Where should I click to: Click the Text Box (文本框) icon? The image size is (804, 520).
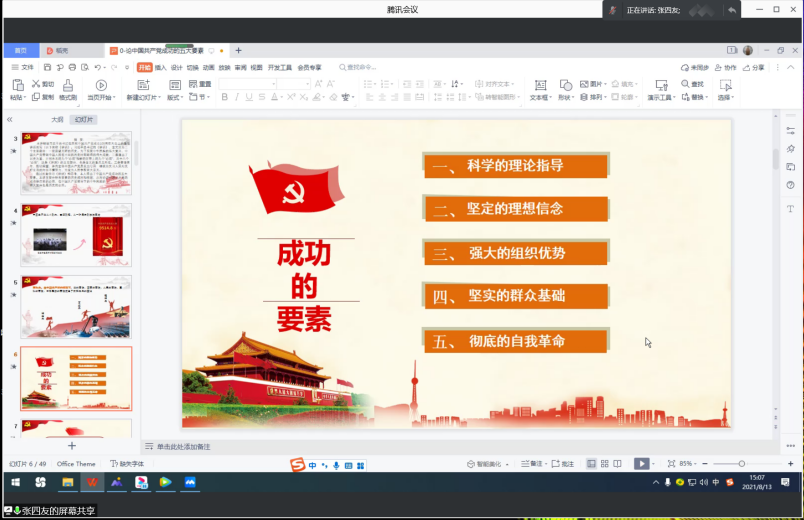click(x=539, y=86)
